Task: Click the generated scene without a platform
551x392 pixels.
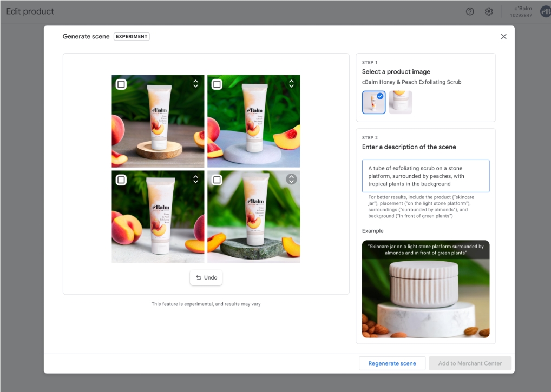Action: click(x=158, y=217)
